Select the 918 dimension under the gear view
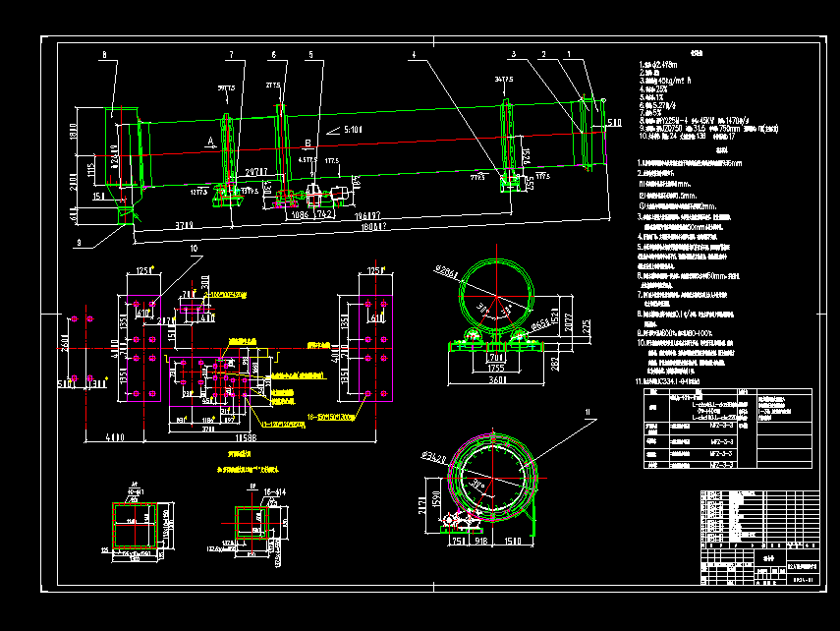Screen dimensions: 840x631 click(x=481, y=542)
